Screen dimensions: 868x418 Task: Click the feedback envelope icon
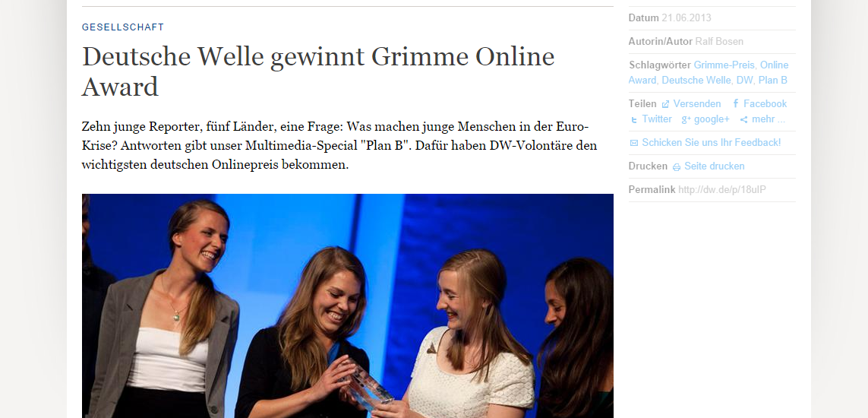(x=634, y=143)
